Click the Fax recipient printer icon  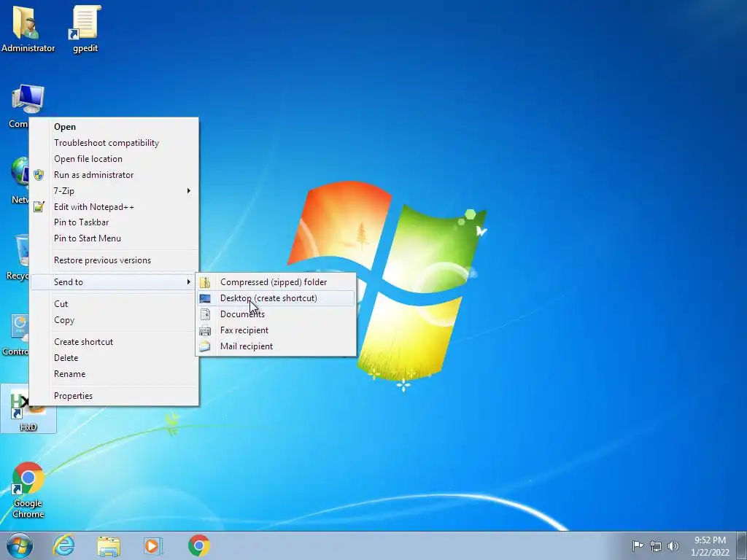tap(205, 330)
